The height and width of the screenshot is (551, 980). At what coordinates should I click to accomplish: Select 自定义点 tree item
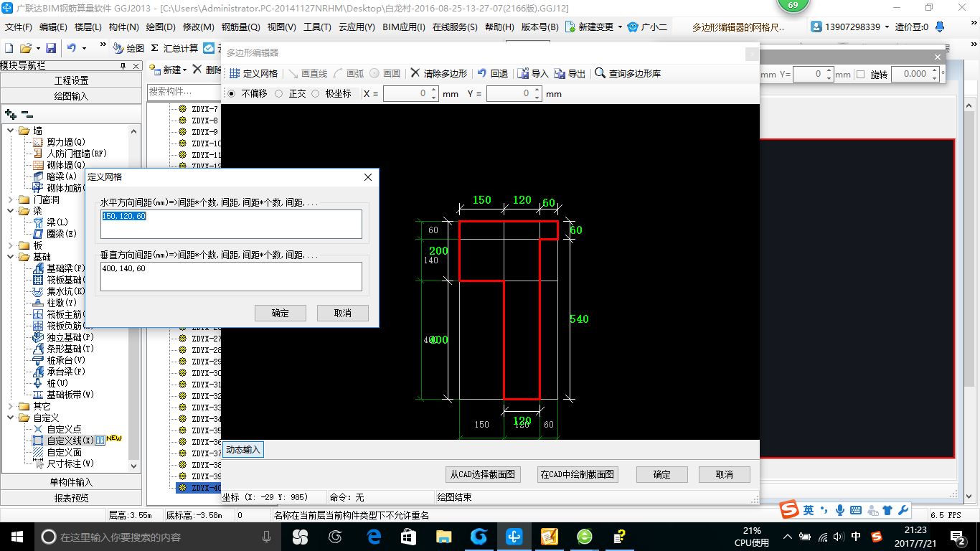(x=65, y=429)
